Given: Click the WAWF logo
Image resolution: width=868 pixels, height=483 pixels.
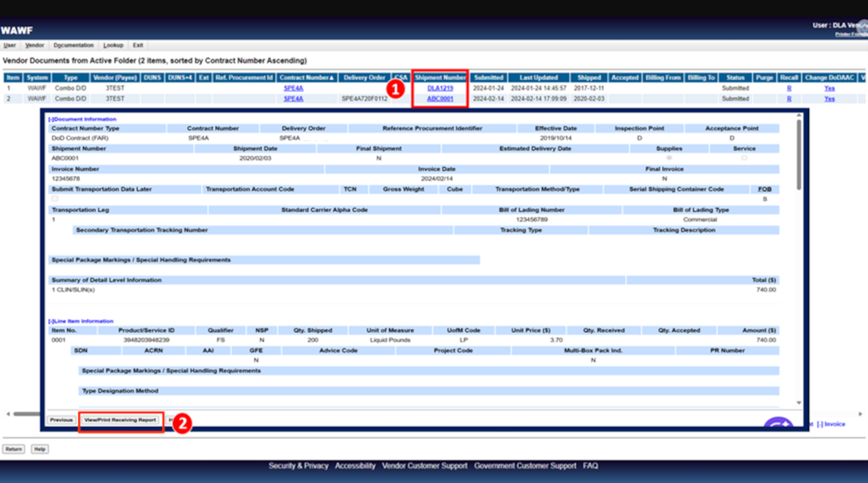Looking at the screenshot, I should click(x=17, y=31).
